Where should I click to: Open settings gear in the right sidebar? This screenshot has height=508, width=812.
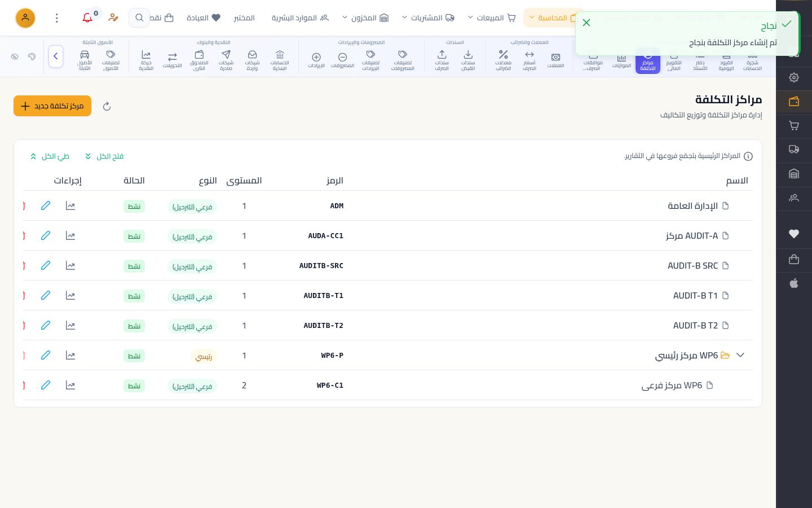[x=794, y=78]
